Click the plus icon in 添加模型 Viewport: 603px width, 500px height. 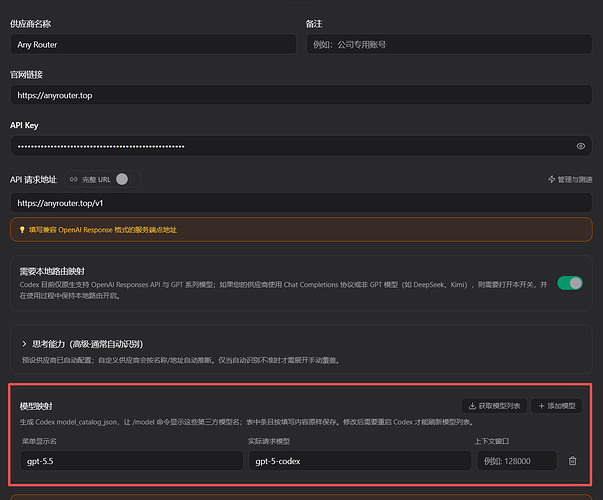[x=541, y=406]
